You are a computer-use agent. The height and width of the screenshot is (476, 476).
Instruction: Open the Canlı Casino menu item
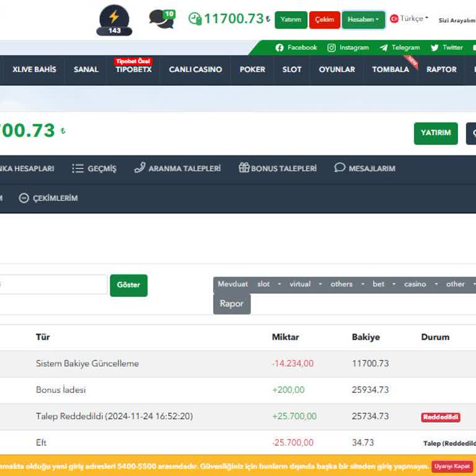pyautogui.click(x=195, y=69)
